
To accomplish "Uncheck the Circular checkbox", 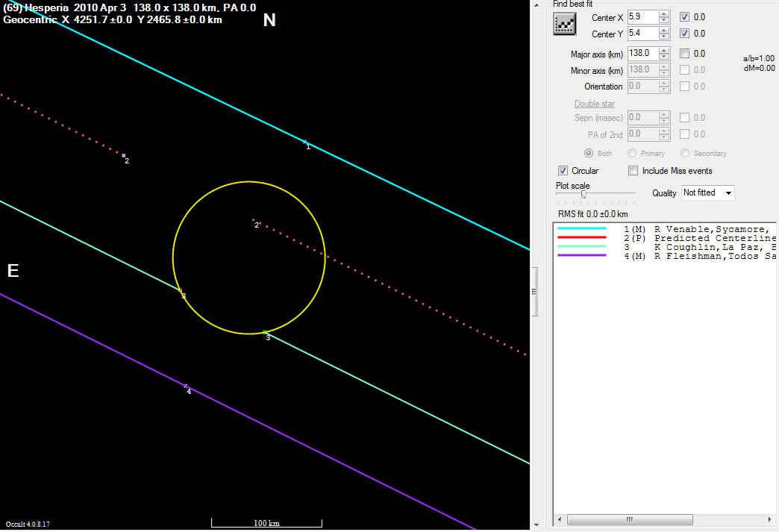I will [563, 170].
